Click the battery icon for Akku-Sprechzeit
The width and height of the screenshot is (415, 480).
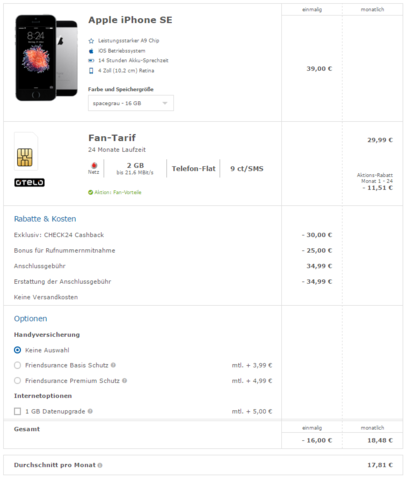click(91, 61)
